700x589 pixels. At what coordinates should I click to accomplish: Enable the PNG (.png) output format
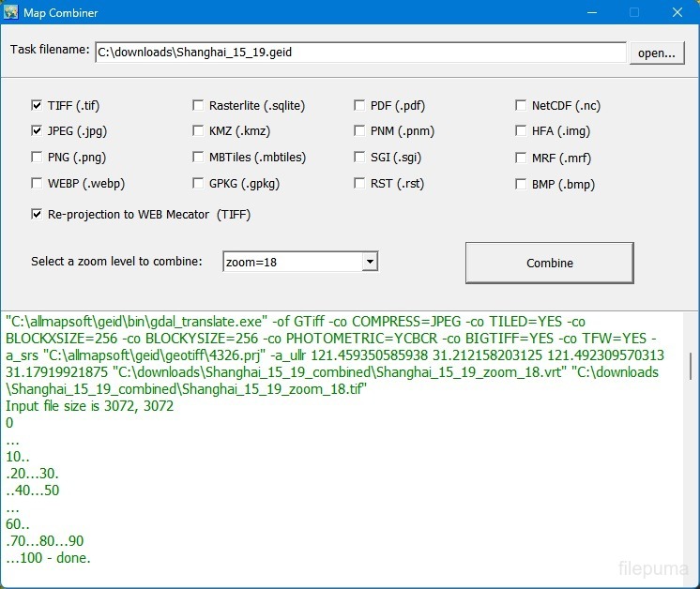coord(38,158)
